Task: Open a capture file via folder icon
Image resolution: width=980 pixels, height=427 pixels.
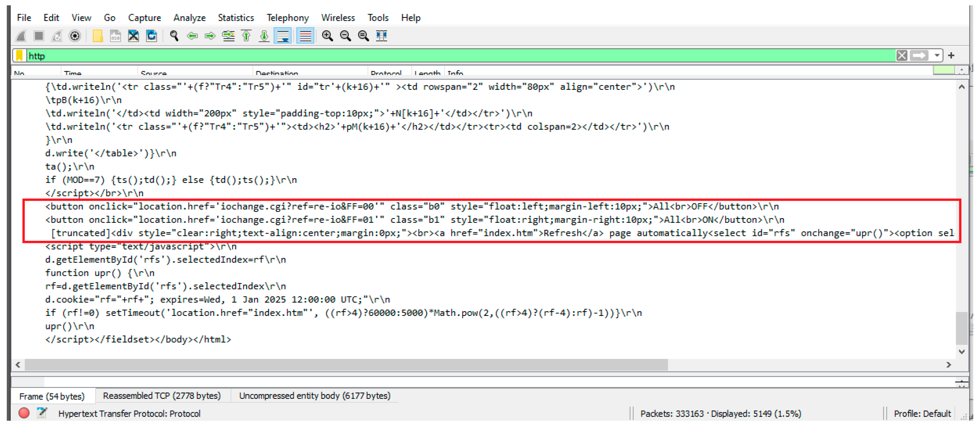Action: click(97, 36)
